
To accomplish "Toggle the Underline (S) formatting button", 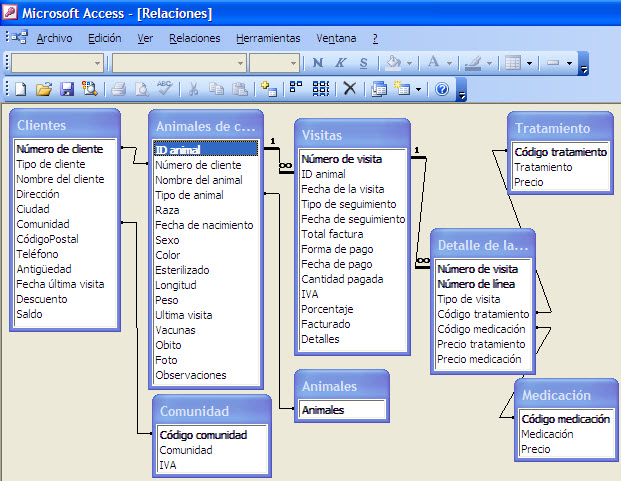I will point(363,63).
